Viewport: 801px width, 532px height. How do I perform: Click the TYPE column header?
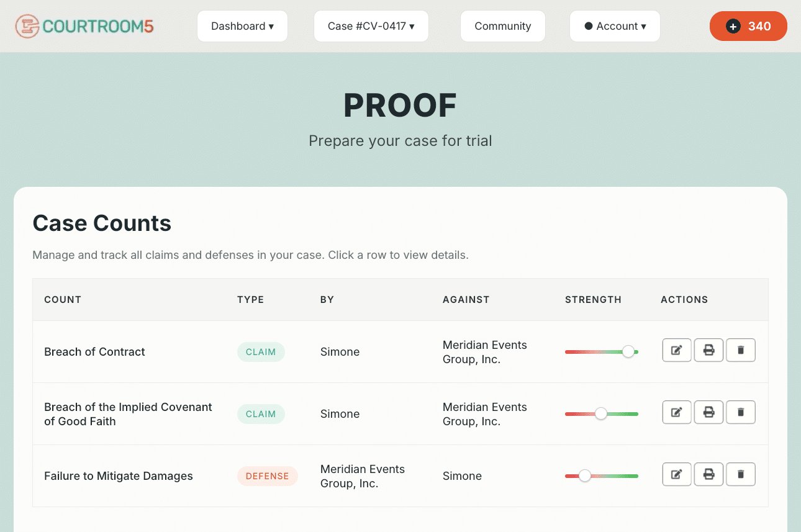[251, 299]
